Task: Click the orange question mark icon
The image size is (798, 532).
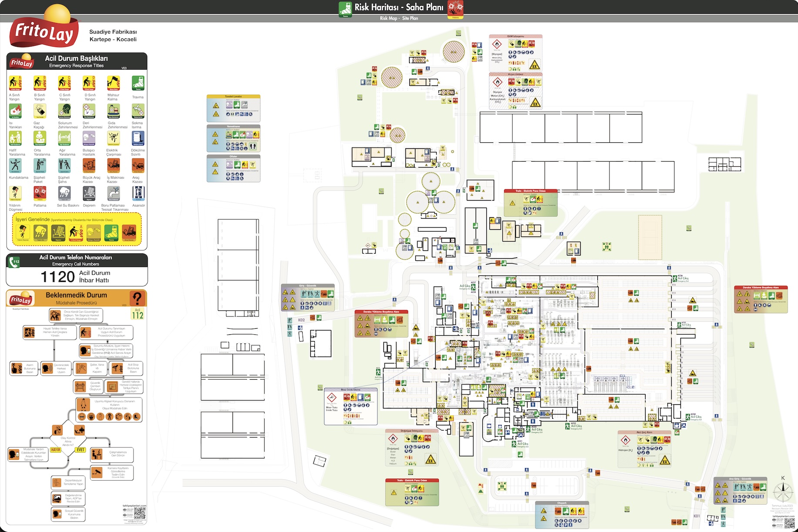Action: coord(137,299)
